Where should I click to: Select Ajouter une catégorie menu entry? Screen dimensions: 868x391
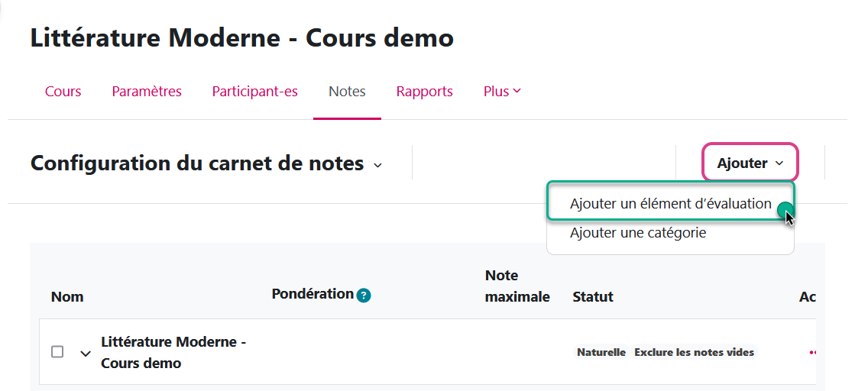(637, 233)
